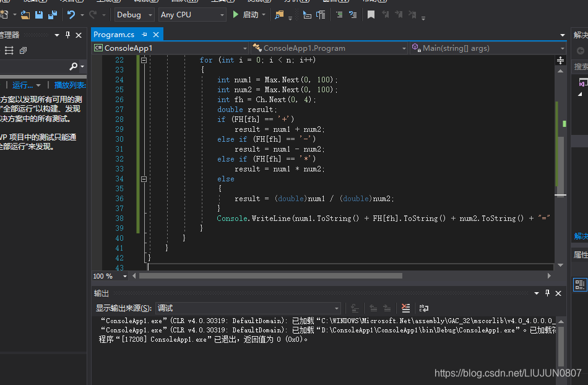Clear all output in the 输出 panel

(405, 308)
